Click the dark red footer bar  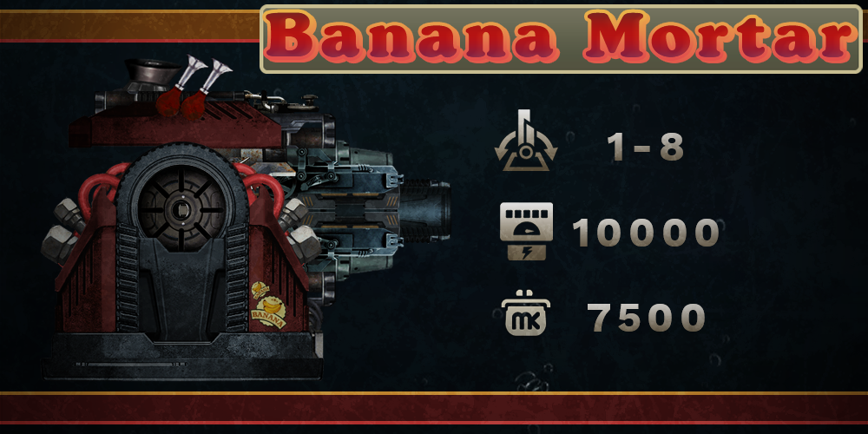point(434,409)
